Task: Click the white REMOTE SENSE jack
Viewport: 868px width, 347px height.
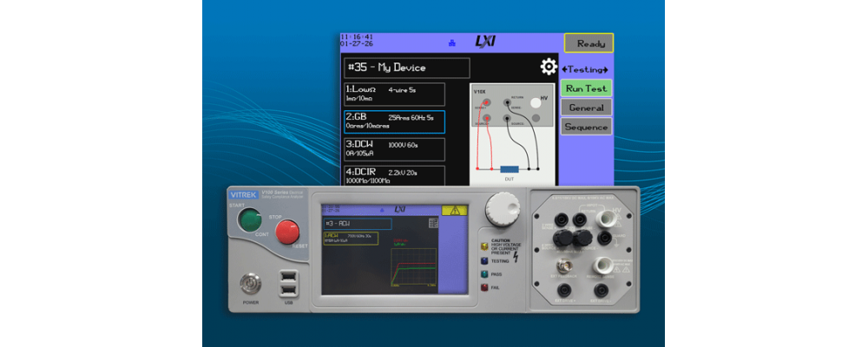Action: tap(602, 265)
